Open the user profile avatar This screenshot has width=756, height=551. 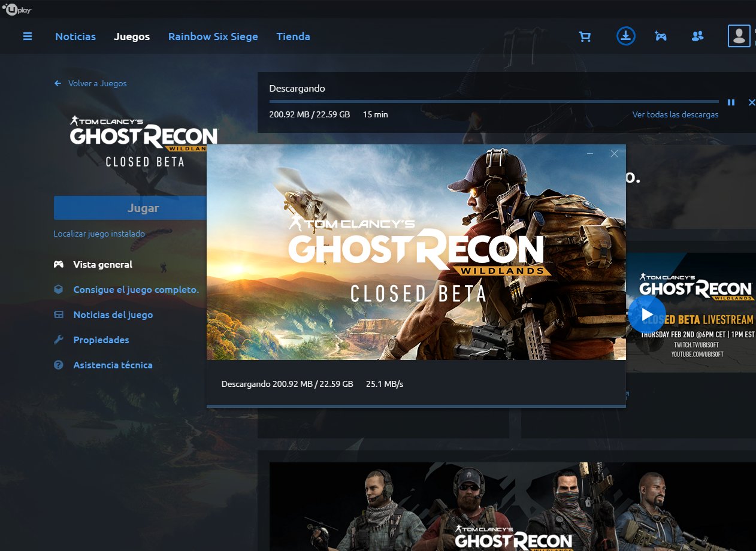click(x=739, y=36)
